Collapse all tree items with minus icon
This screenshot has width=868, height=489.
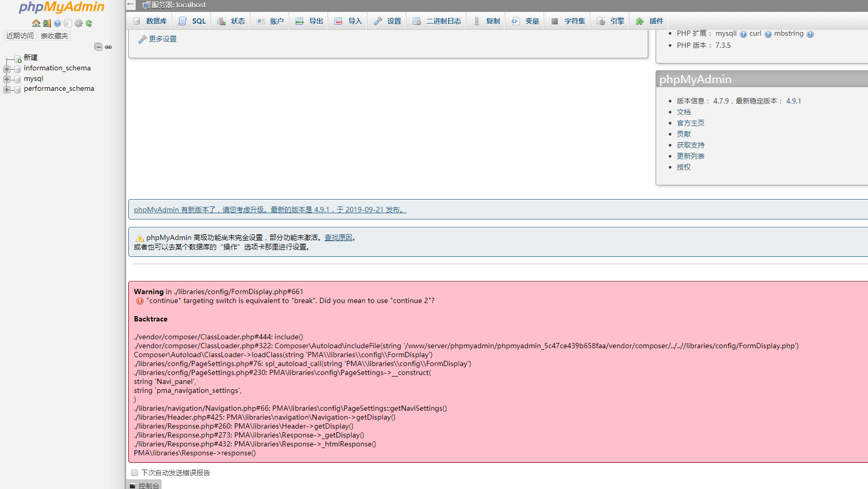tap(98, 47)
